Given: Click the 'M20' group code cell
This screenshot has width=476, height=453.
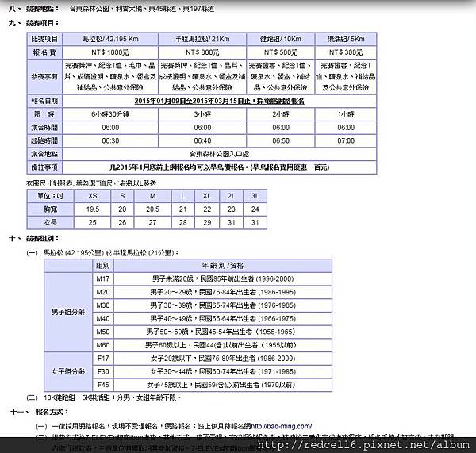Looking at the screenshot, I should pyautogui.click(x=103, y=292).
